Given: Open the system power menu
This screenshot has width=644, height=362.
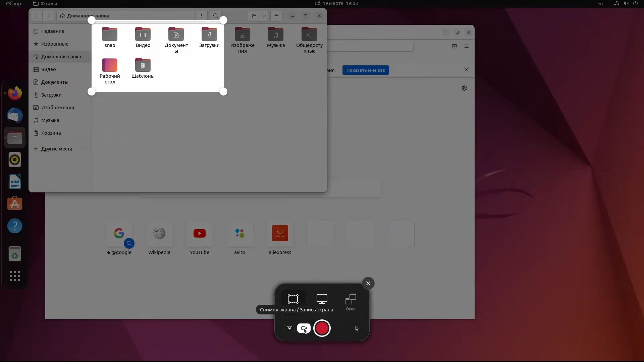Looking at the screenshot, I should click(x=635, y=4).
